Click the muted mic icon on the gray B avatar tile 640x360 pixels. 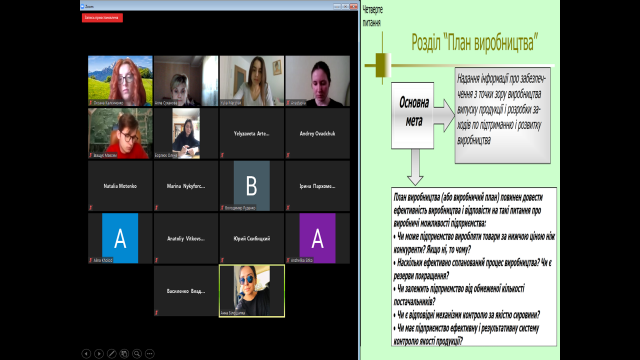tap(222, 208)
